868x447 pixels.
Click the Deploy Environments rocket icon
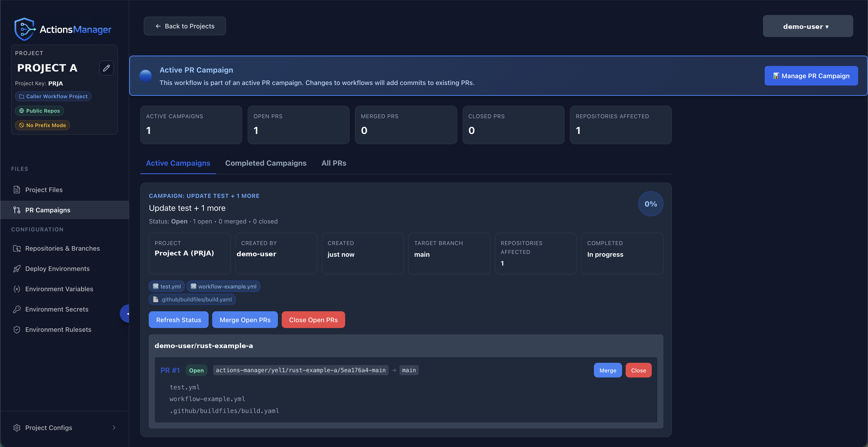[17, 268]
